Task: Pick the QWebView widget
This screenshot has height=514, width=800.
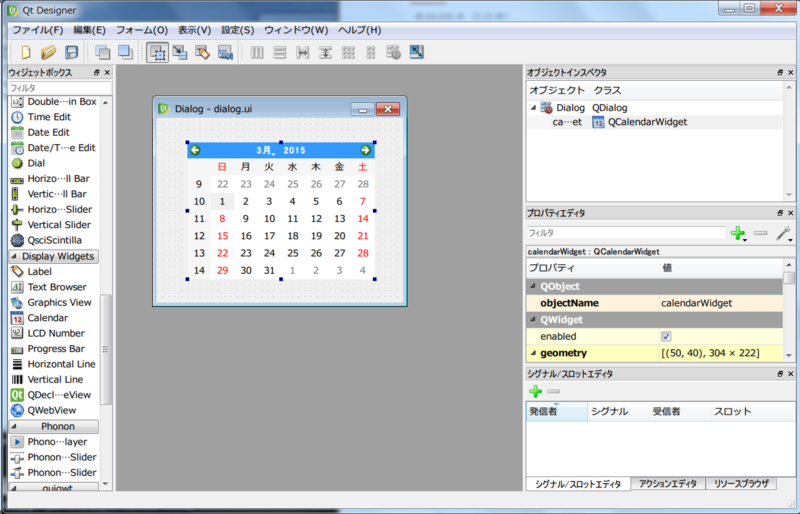Action: pos(52,410)
